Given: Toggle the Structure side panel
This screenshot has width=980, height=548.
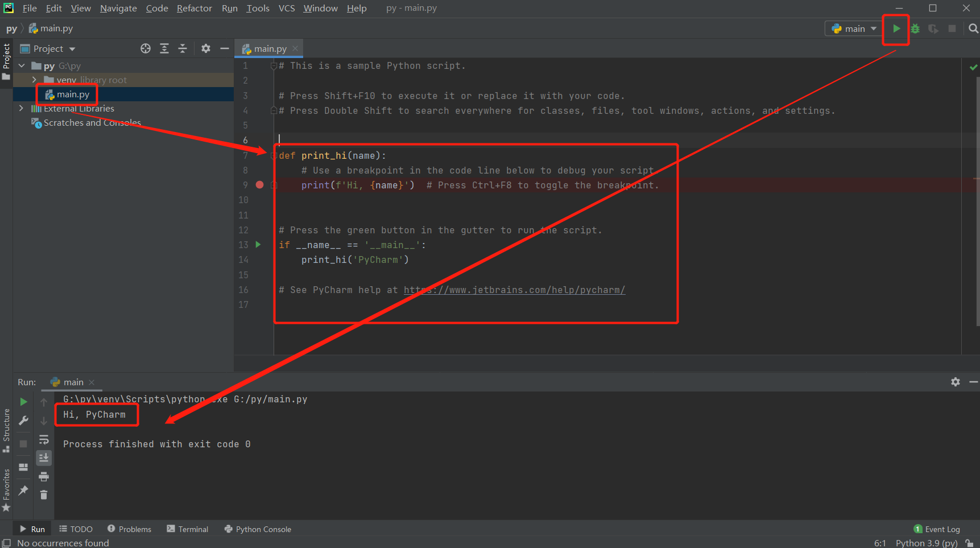Looking at the screenshot, I should [6, 430].
